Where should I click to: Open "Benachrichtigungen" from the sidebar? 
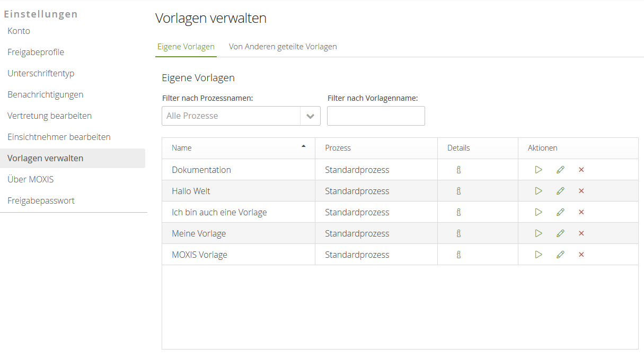point(45,94)
